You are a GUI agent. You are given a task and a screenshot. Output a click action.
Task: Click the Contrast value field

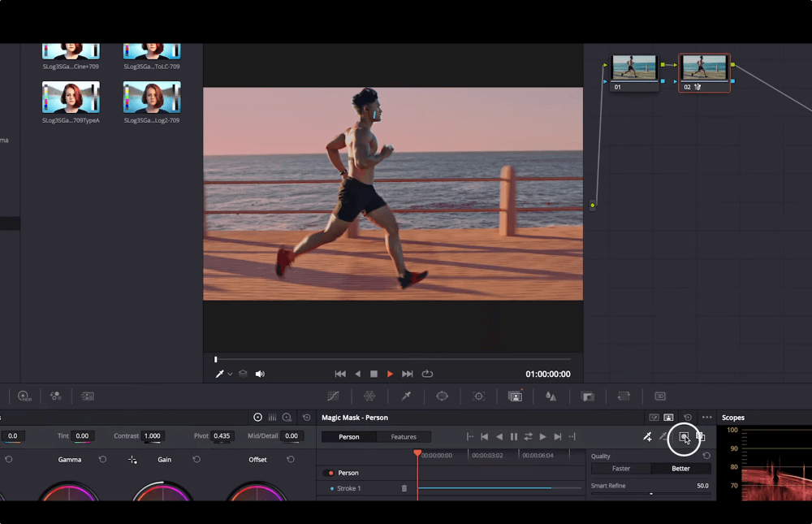(x=153, y=436)
